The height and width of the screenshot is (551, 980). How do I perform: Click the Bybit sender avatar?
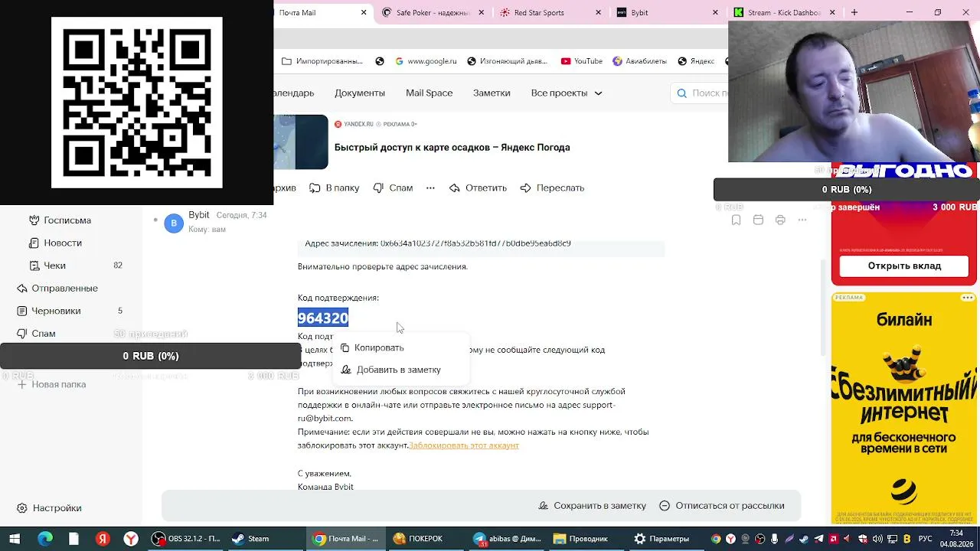(x=174, y=223)
